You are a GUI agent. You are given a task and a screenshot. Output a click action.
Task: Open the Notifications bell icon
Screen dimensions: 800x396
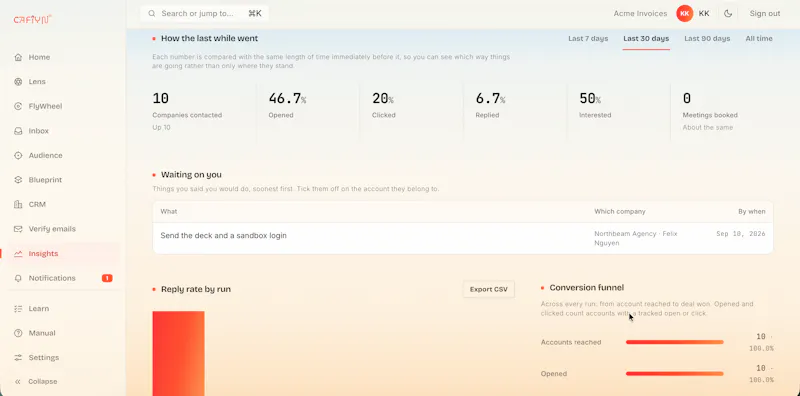click(x=18, y=278)
